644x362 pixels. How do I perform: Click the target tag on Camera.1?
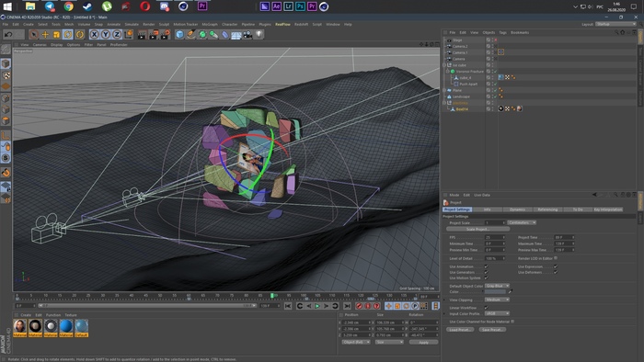[501, 52]
